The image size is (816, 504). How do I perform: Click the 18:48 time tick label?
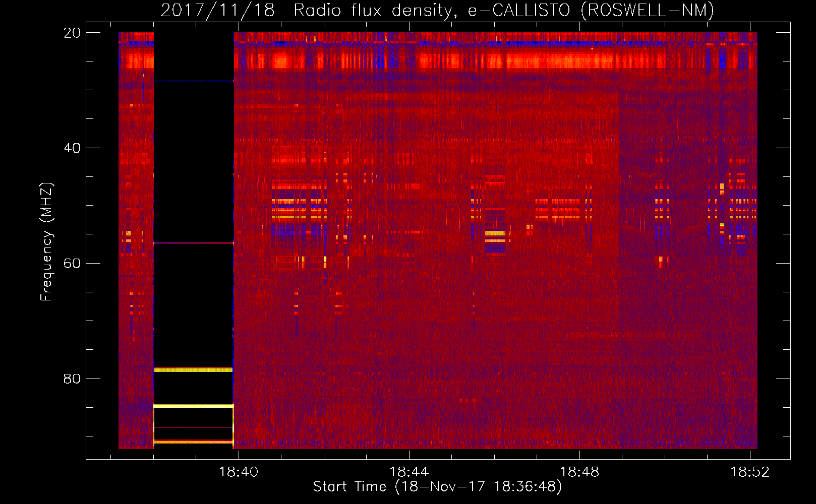point(579,472)
